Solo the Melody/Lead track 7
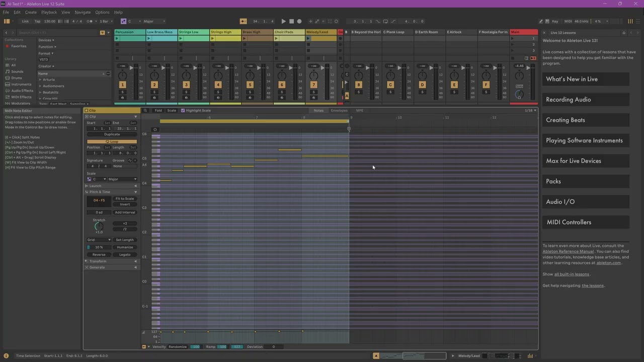Screen dimensions: 644x362 (x=313, y=92)
